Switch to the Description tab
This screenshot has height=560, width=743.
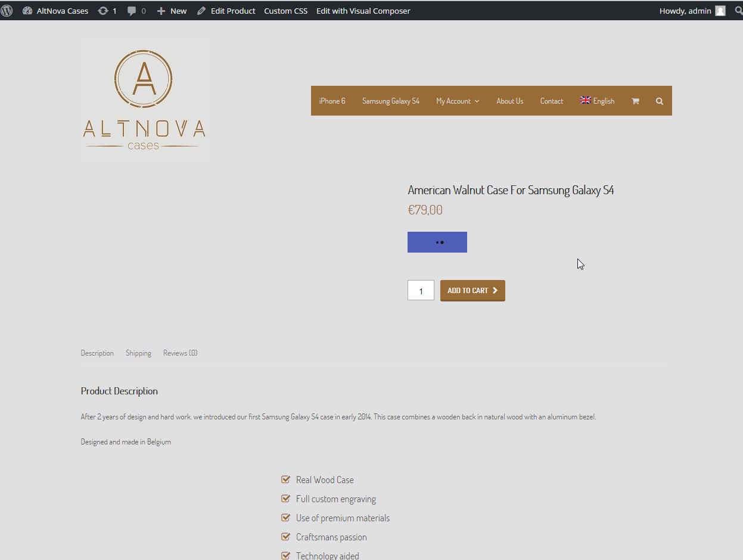(97, 353)
